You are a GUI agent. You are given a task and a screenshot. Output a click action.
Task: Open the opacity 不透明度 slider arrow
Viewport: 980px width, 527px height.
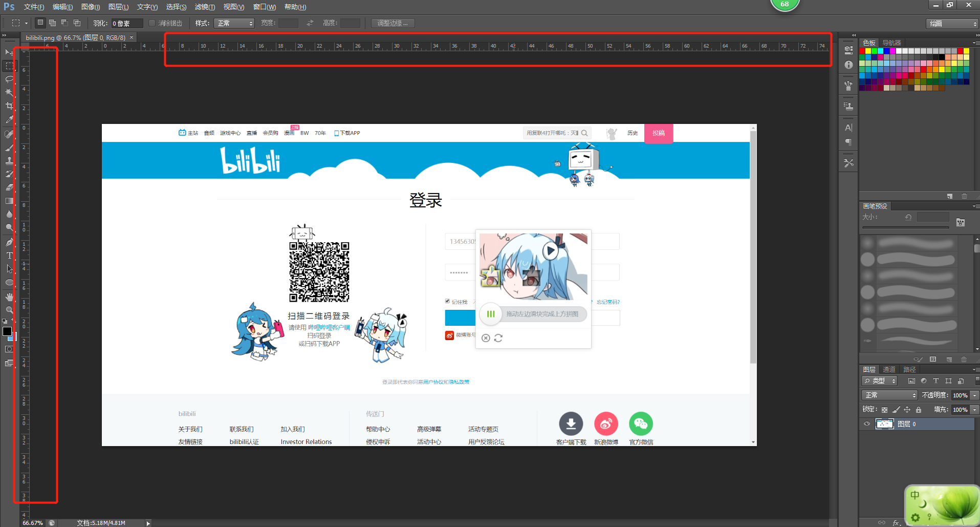[974, 395]
